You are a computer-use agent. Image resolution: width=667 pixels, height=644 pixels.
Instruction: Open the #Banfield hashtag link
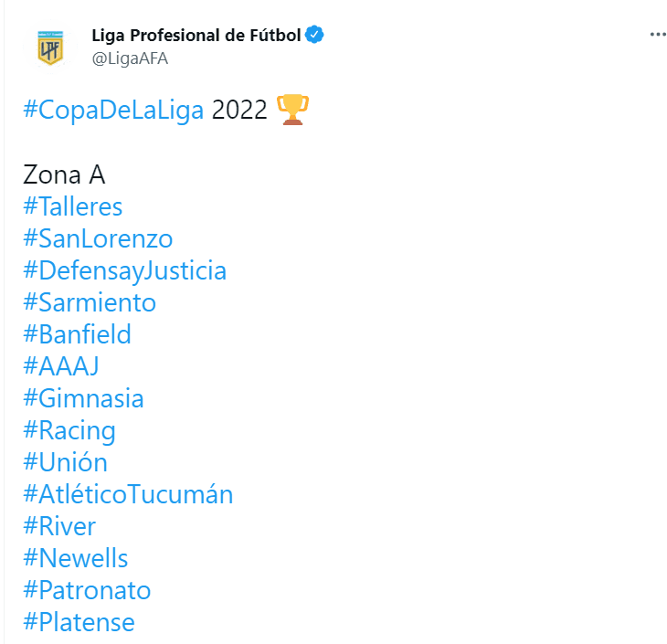pyautogui.click(x=78, y=334)
